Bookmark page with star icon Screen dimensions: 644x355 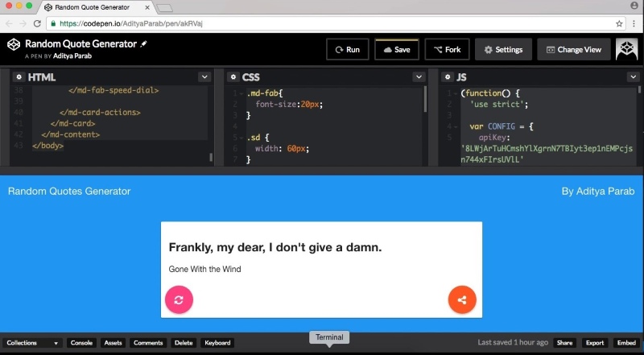pyautogui.click(x=619, y=23)
